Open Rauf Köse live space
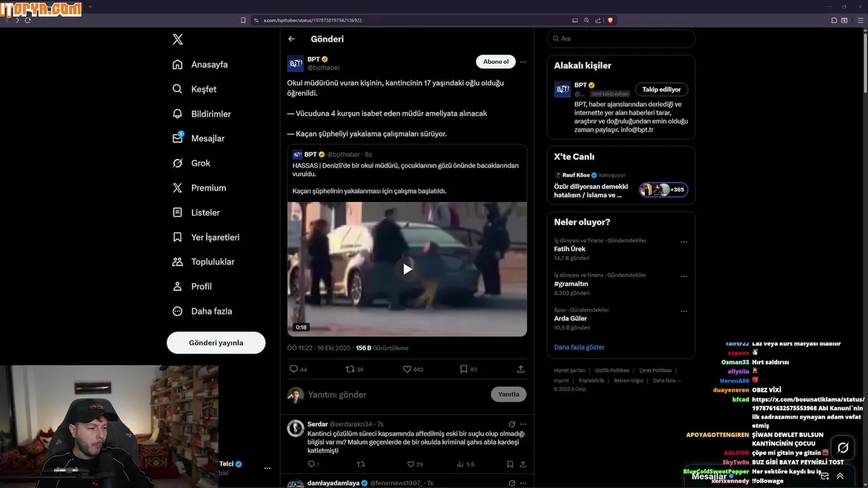This screenshot has height=488, width=868. pyautogui.click(x=621, y=185)
